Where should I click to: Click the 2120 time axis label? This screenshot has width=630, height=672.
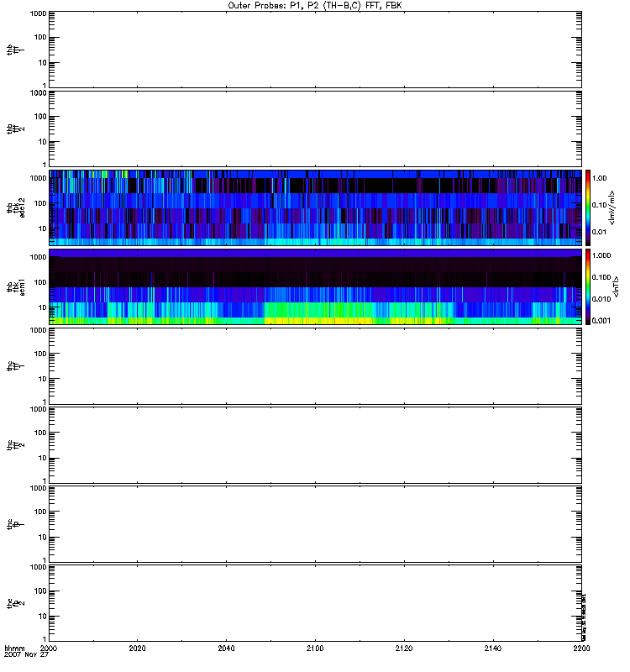(x=404, y=648)
